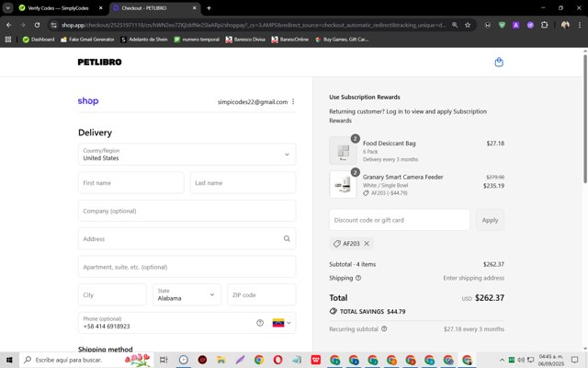Close the Verify Codes tab

click(x=100, y=8)
